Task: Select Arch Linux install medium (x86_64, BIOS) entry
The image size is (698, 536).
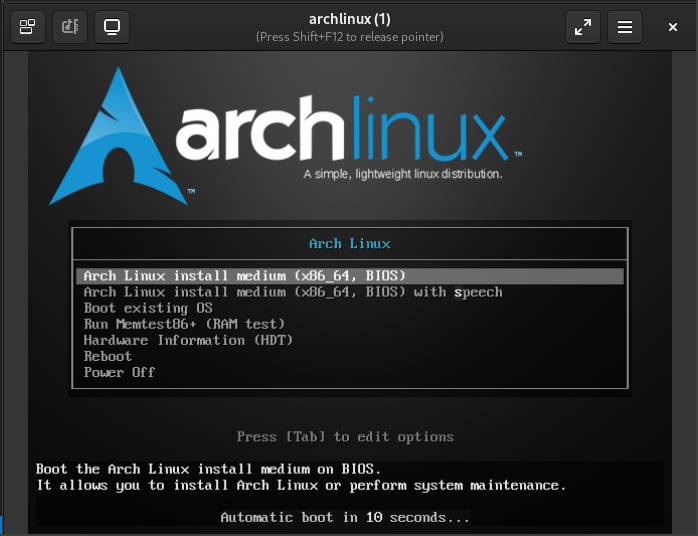Action: [350, 276]
